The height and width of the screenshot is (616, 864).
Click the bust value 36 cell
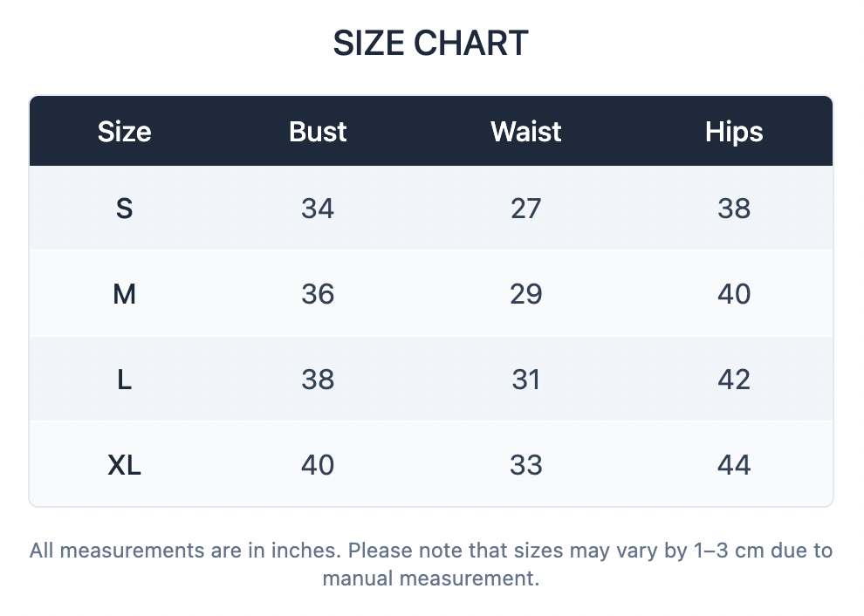(318, 294)
